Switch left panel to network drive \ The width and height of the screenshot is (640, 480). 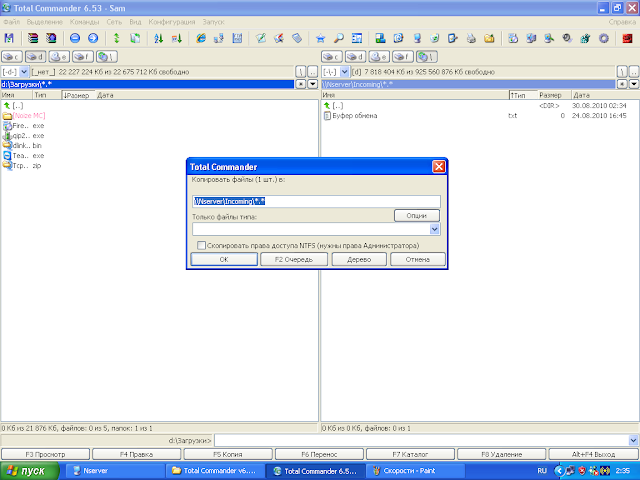coord(107,57)
